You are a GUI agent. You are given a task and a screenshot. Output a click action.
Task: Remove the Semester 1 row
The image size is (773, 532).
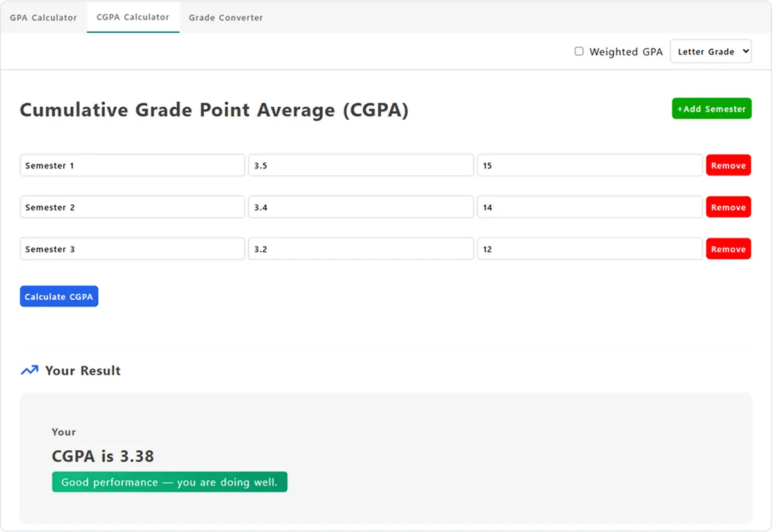click(x=728, y=165)
